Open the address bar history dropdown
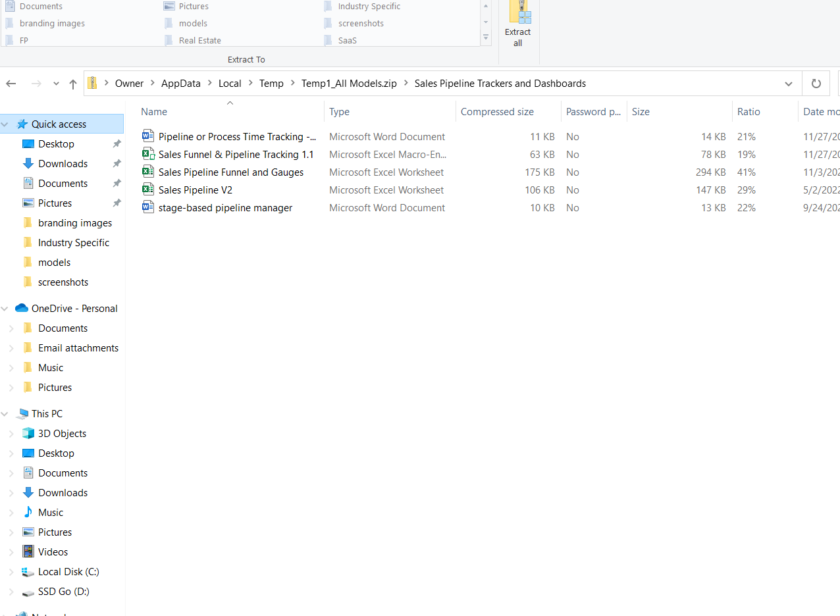 click(788, 84)
